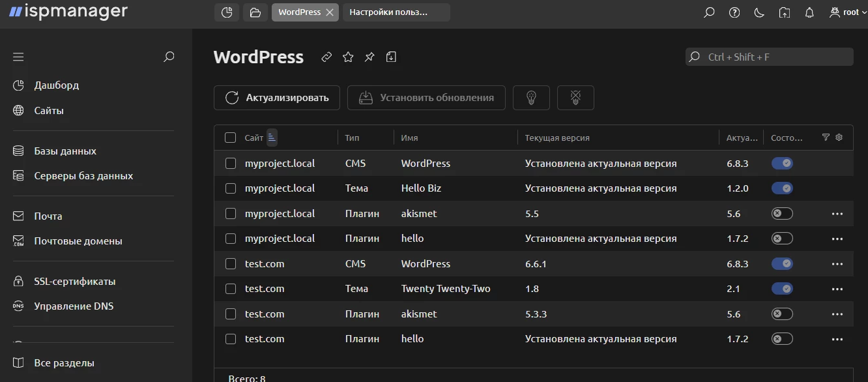Screen dimensions: 868x382
Task: Toggle akismet plugin state for myproject.local
Action: (x=782, y=214)
